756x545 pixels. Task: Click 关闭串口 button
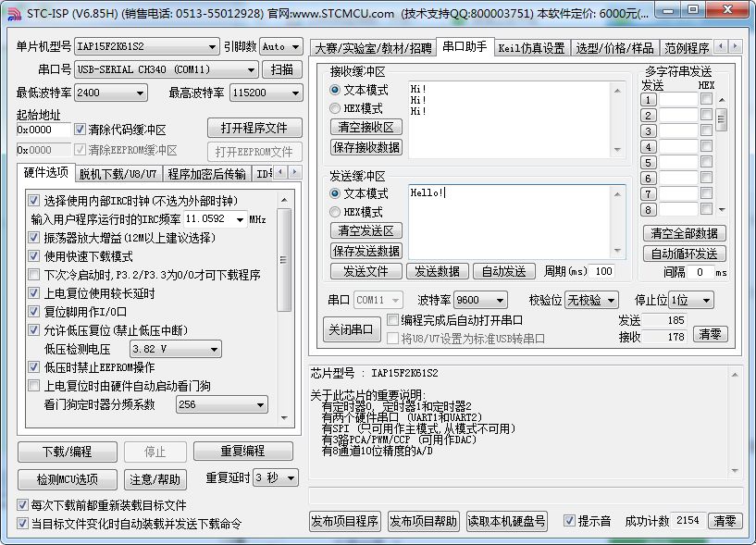pyautogui.click(x=351, y=330)
